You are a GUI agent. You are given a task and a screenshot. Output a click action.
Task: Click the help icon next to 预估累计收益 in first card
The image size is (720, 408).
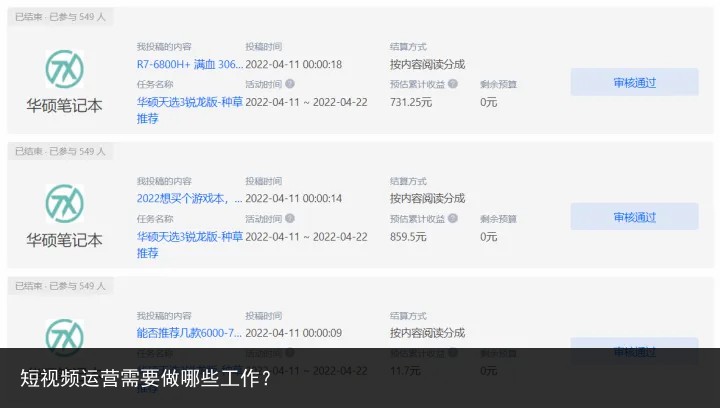(x=453, y=84)
